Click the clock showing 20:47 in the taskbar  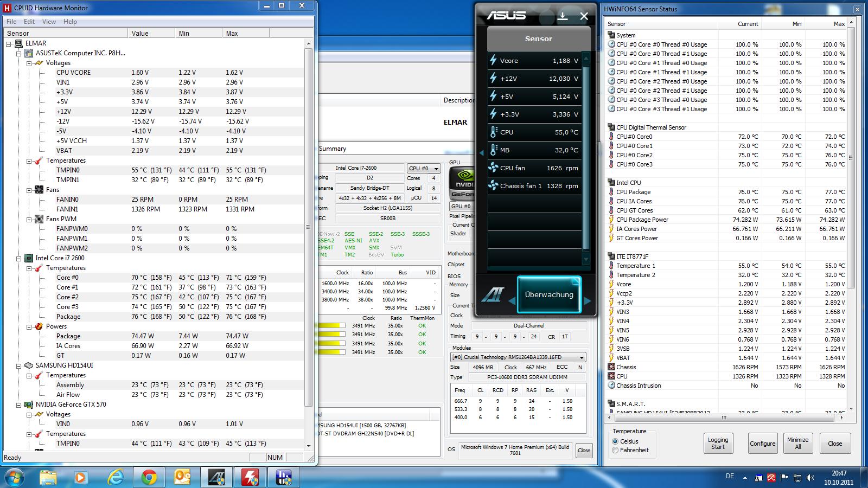tap(839, 478)
